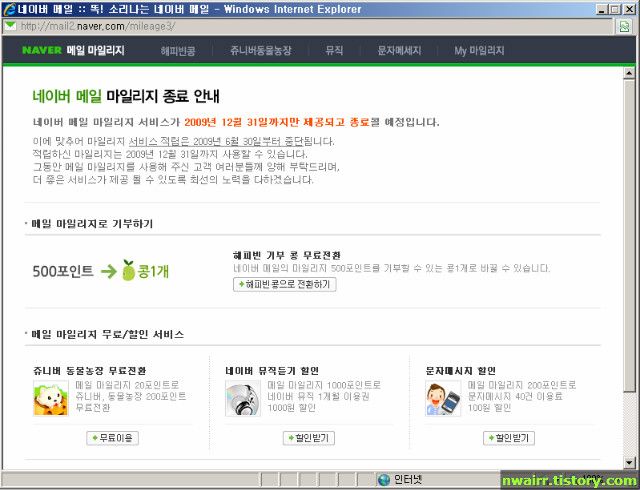Click the vertical scrollbar thumb

pyautogui.click(x=629, y=237)
